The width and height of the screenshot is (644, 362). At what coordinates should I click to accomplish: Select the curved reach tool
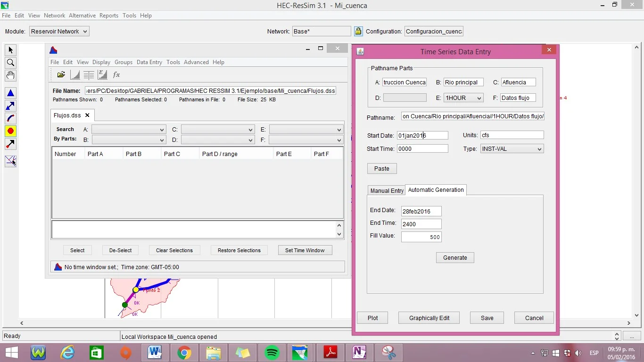click(x=10, y=118)
